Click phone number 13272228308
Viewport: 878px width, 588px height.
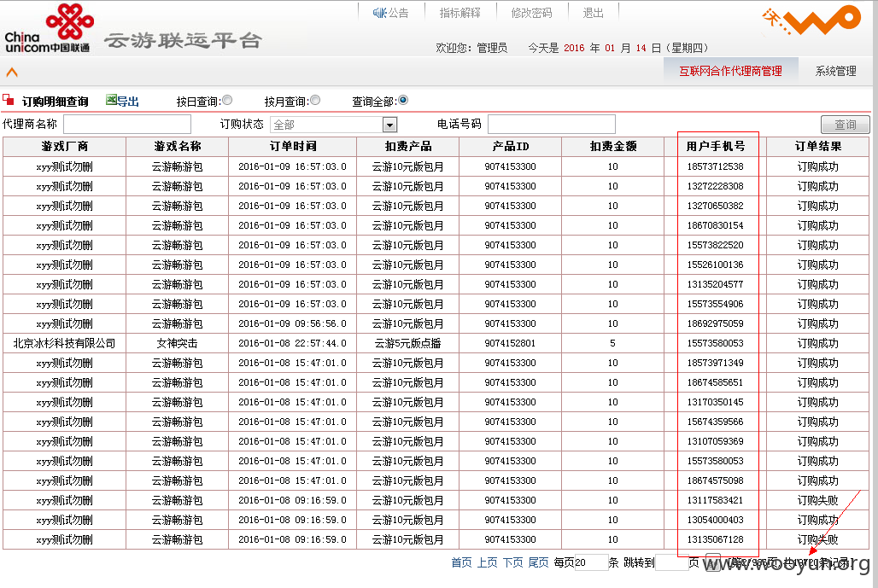click(716, 186)
